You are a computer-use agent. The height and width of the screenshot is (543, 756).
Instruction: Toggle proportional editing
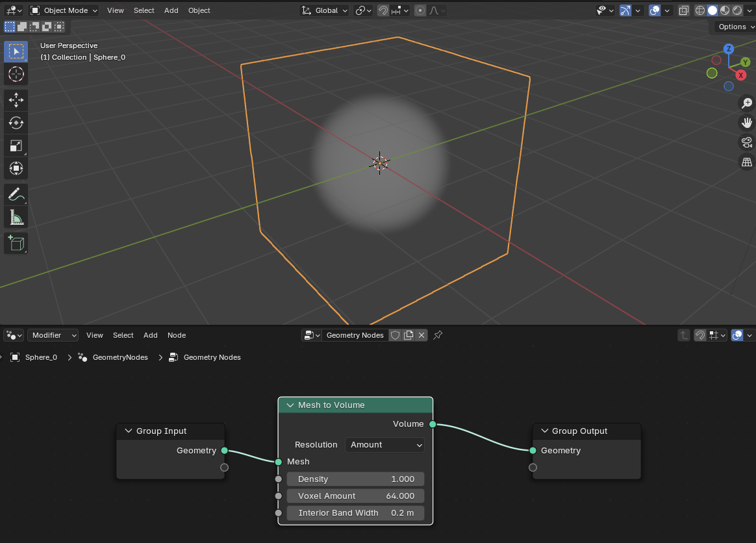pyautogui.click(x=420, y=10)
